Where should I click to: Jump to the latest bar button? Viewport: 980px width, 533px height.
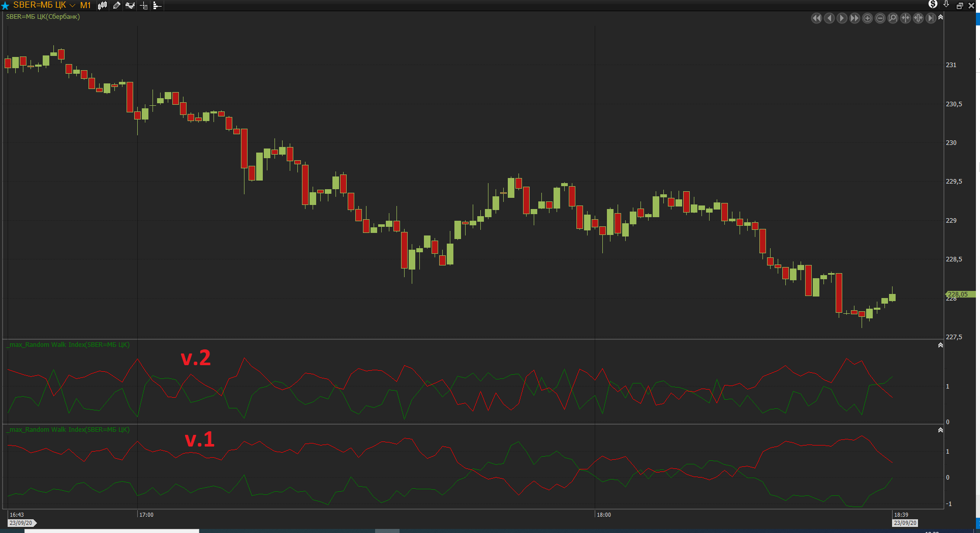(931, 18)
